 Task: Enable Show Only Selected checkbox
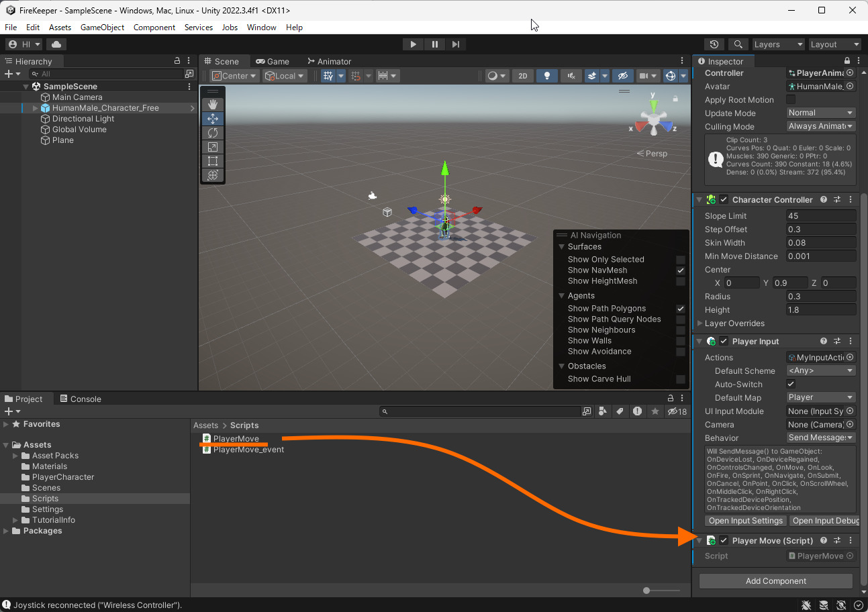(x=681, y=260)
